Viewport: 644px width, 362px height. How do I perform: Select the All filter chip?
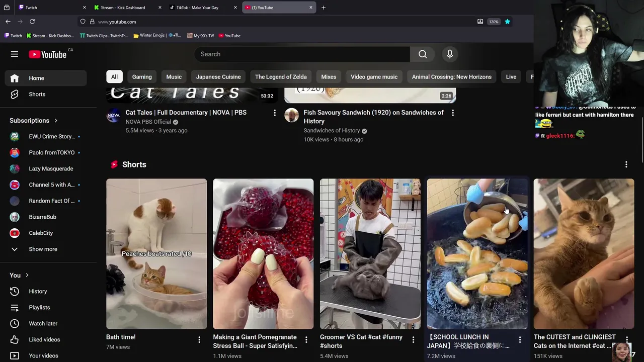coord(114,77)
